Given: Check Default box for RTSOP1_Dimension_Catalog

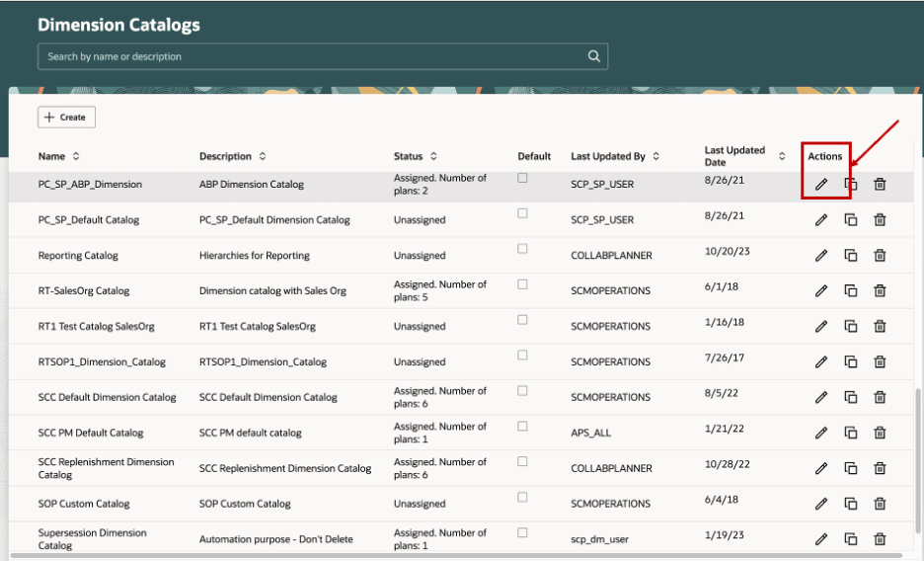Looking at the screenshot, I should pos(522,355).
